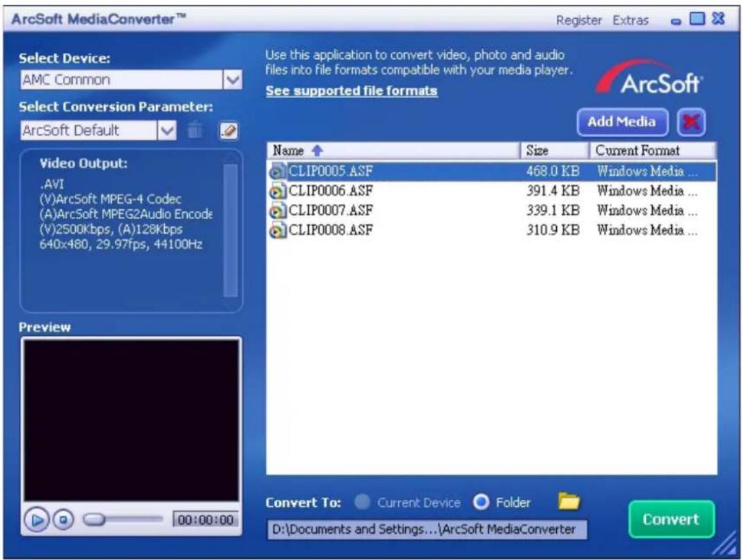The image size is (742, 560).
Task: Click the 339.1 KB size cell
Action: coord(552,211)
